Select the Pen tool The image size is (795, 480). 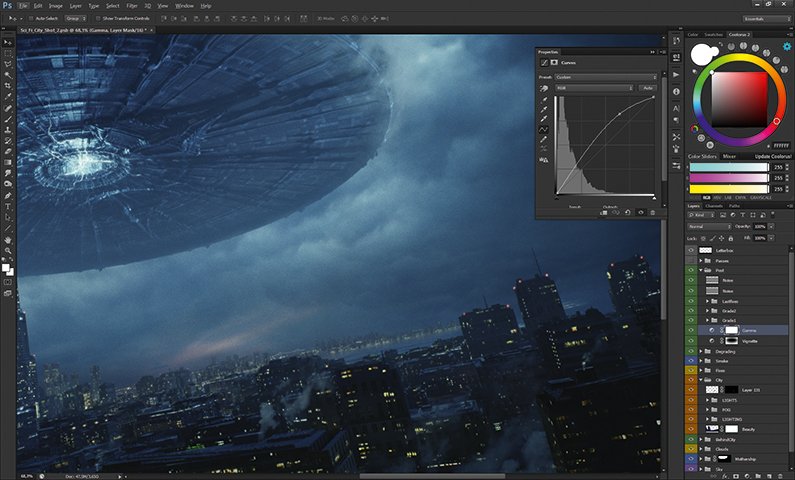[8, 196]
